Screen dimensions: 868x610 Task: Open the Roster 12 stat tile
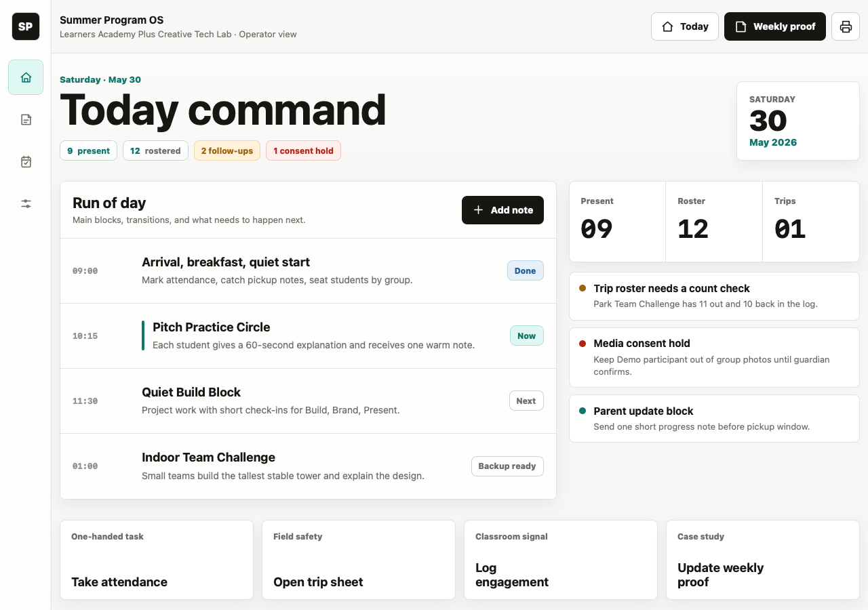(x=714, y=221)
